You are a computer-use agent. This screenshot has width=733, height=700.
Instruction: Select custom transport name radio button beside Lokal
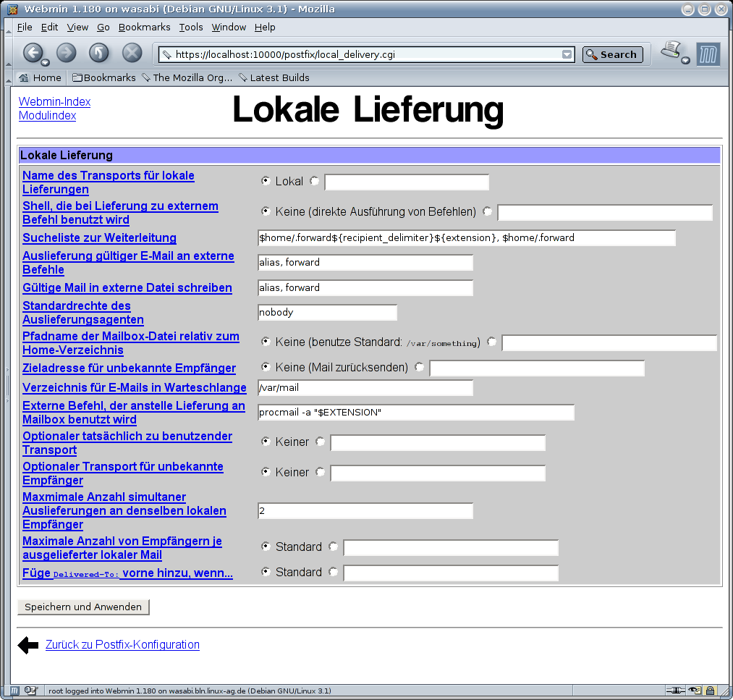point(314,180)
